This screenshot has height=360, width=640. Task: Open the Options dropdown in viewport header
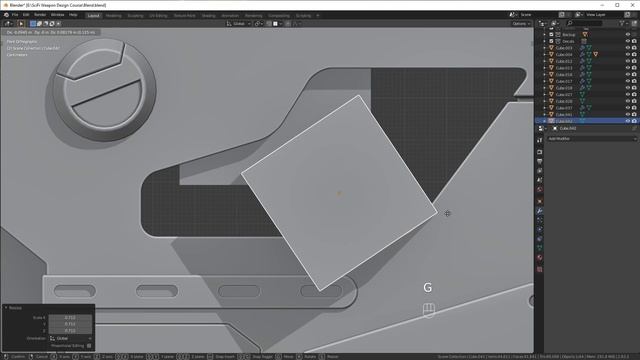point(521,24)
